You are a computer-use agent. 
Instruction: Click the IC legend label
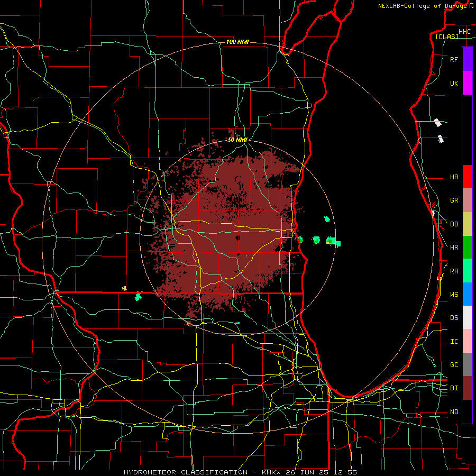[x=454, y=342]
